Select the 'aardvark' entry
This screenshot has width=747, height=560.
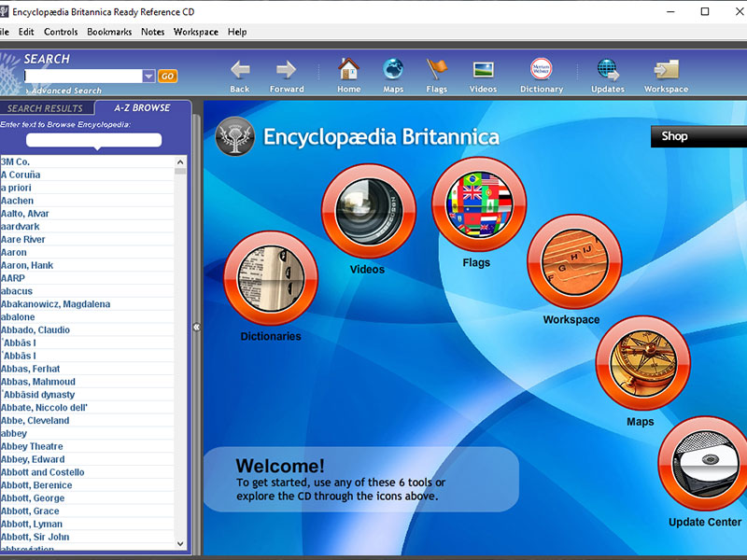pyautogui.click(x=87, y=226)
